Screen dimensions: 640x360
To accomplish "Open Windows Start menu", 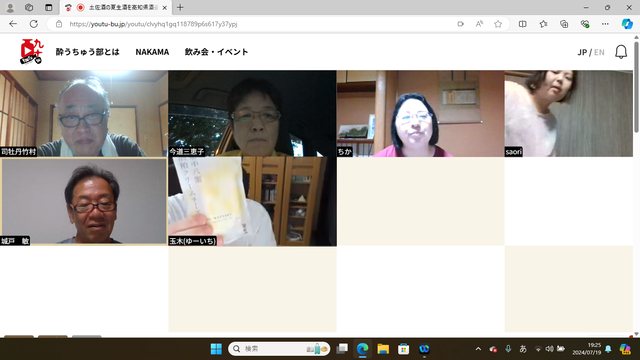I will [216, 349].
